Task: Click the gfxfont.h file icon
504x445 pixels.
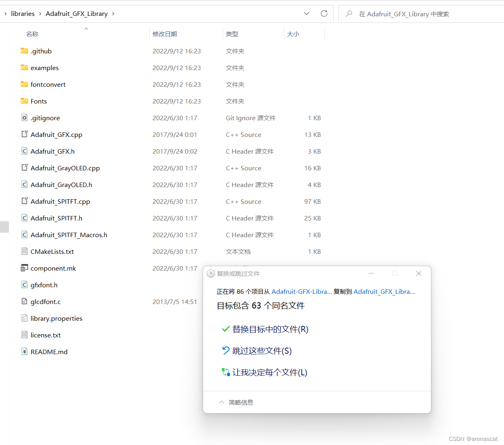Action: (x=24, y=285)
